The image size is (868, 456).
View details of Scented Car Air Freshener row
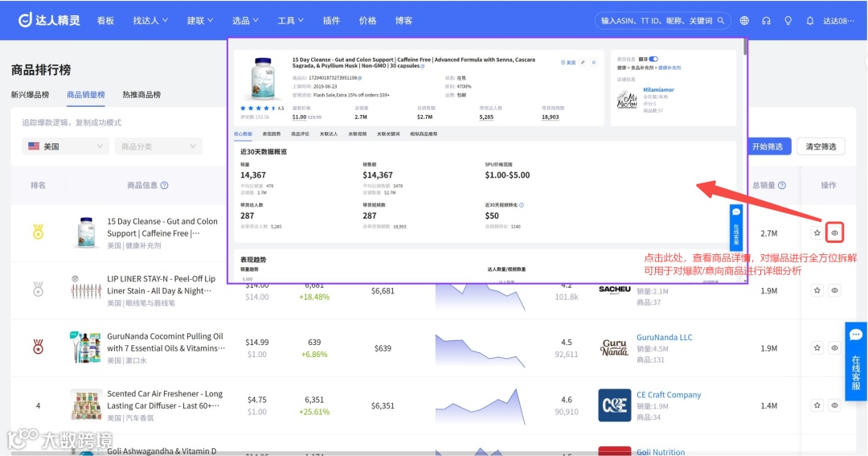[x=835, y=405]
